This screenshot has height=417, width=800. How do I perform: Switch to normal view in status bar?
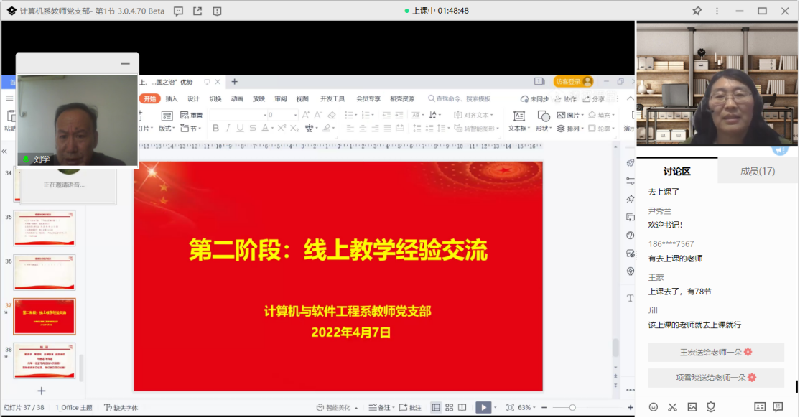click(x=435, y=407)
